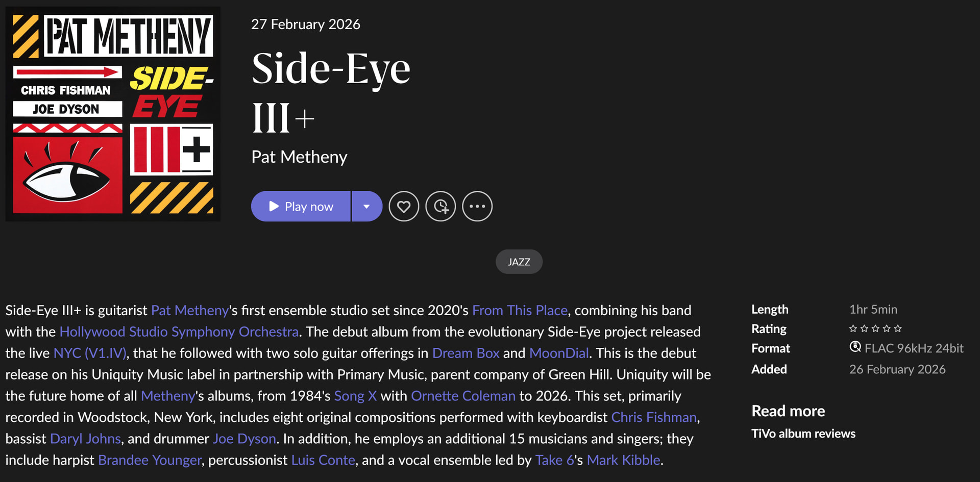
Task: Go to Ornette Coleman's artist page
Action: point(463,396)
